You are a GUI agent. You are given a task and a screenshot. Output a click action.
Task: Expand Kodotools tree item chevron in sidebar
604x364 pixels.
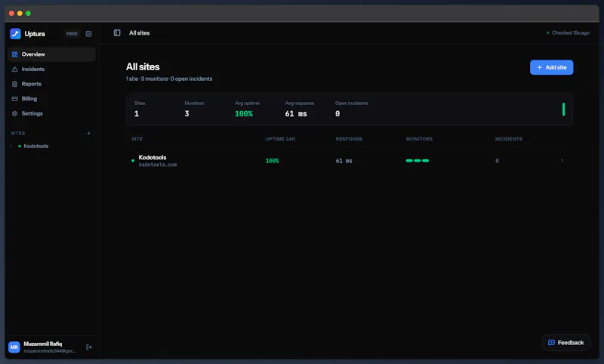coord(11,147)
